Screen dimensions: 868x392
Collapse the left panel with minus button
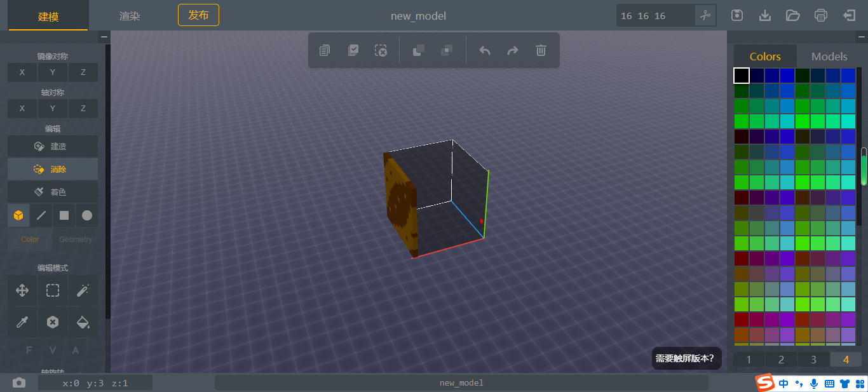(x=104, y=37)
